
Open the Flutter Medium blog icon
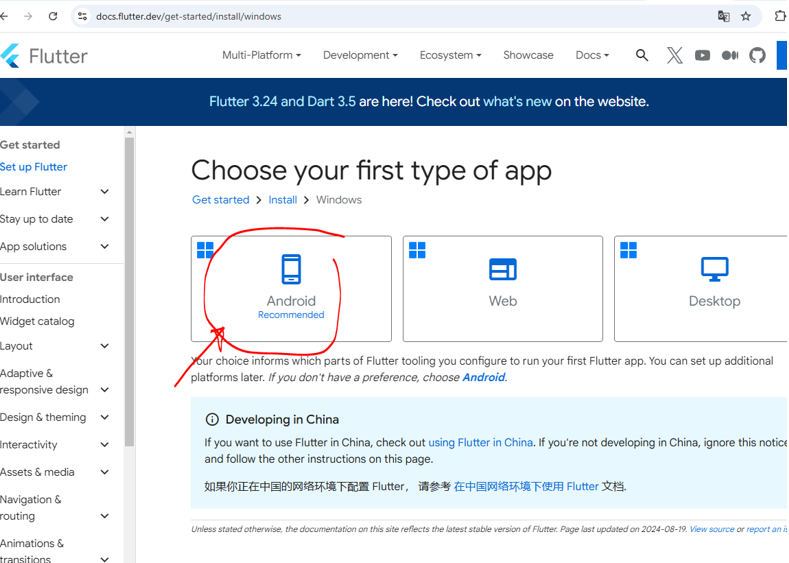(730, 56)
